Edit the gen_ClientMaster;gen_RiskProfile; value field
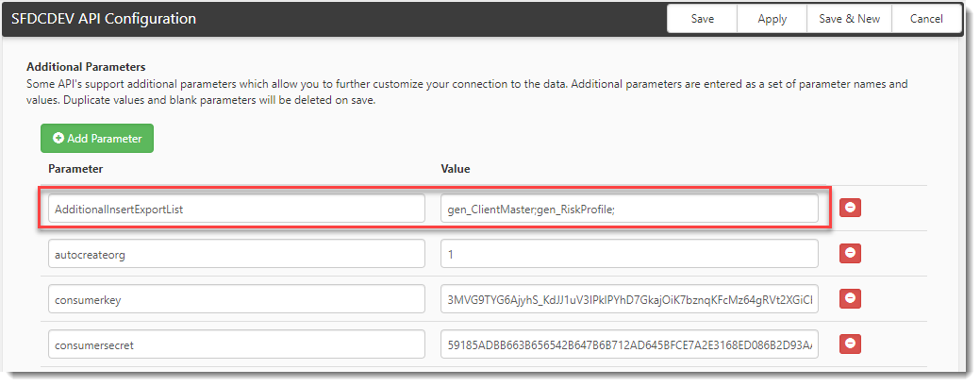 click(x=629, y=209)
